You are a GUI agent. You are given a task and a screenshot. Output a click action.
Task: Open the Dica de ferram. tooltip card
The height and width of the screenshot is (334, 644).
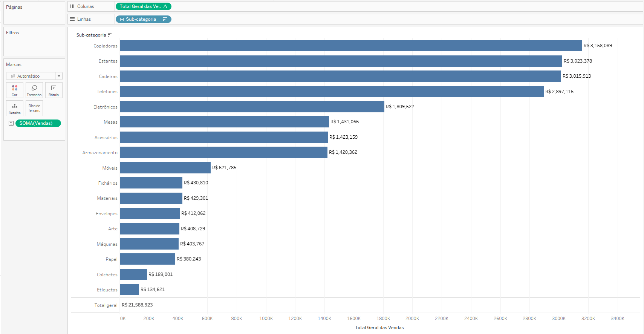[x=34, y=108]
